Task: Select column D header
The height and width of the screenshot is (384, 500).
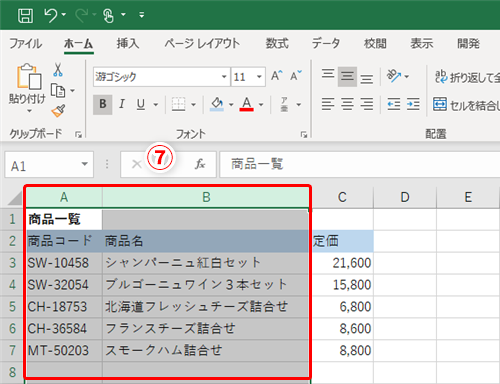Action: pos(405,197)
